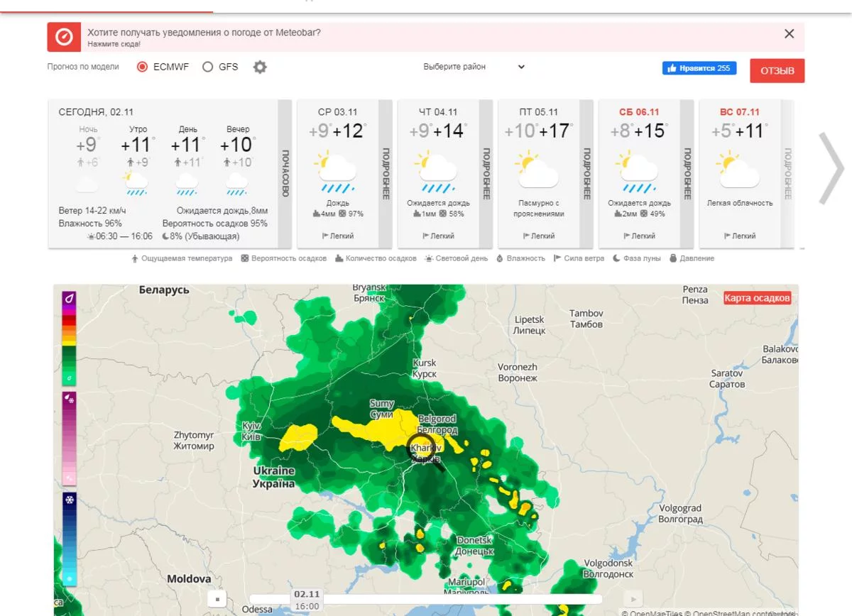
Task: Open the 'Выберите район' dropdown
Action: pos(474,67)
